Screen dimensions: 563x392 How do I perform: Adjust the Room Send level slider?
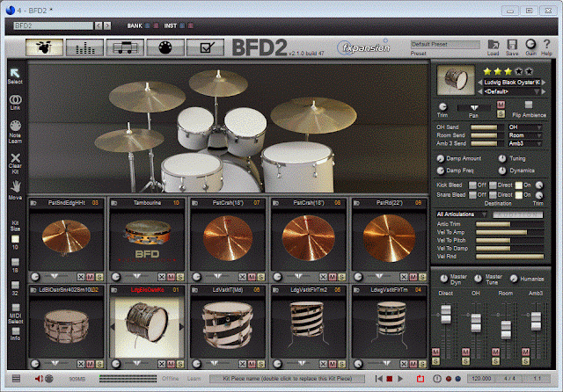coord(486,135)
